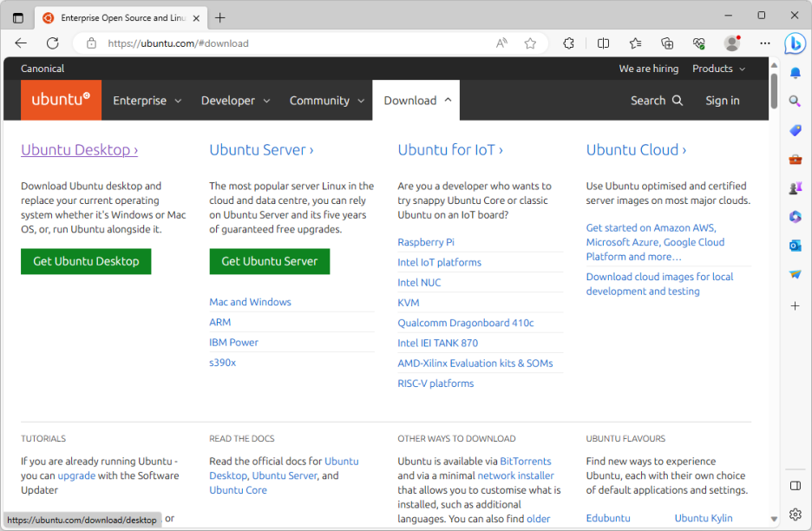This screenshot has width=812, height=531.
Task: Open IBM Power link
Action: 233,343
